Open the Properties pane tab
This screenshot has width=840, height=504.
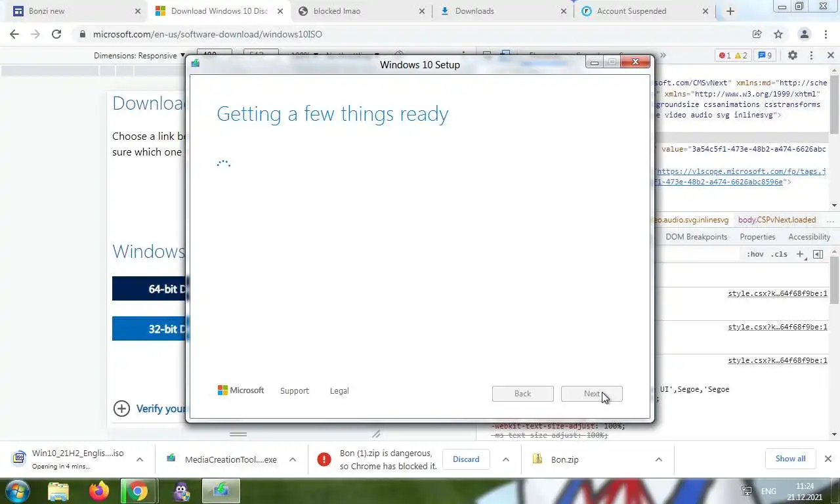tap(757, 237)
